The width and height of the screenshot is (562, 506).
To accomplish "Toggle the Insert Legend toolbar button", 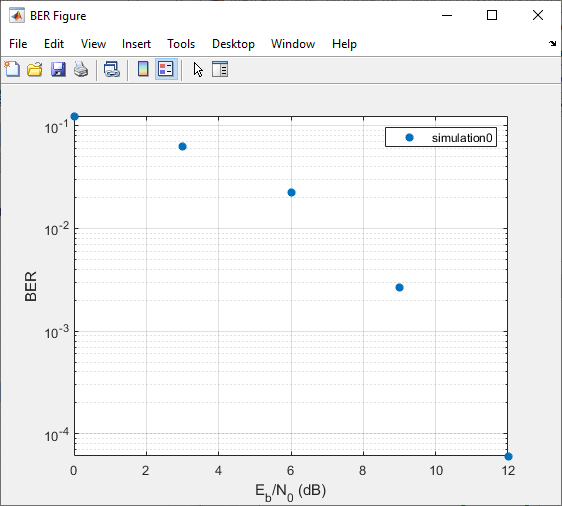I will coord(166,69).
